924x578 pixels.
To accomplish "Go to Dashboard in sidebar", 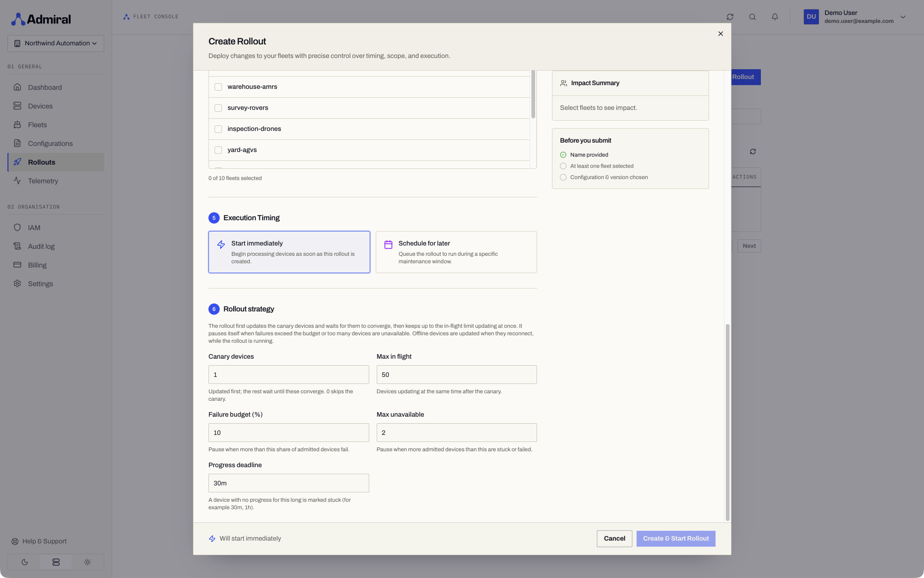I will pos(56,87).
